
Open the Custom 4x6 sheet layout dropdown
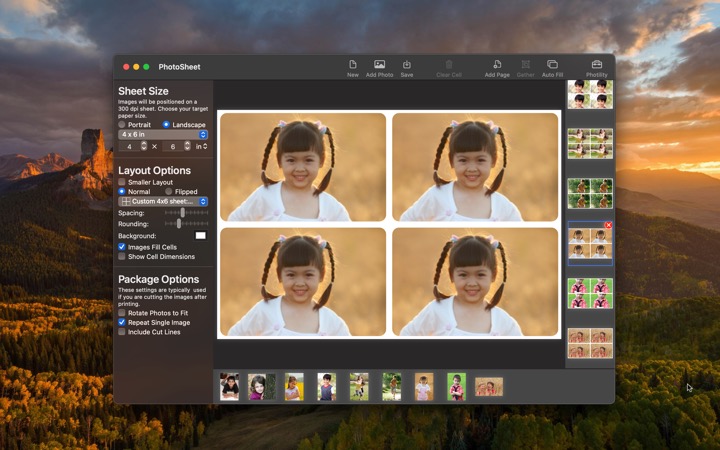pyautogui.click(x=163, y=201)
